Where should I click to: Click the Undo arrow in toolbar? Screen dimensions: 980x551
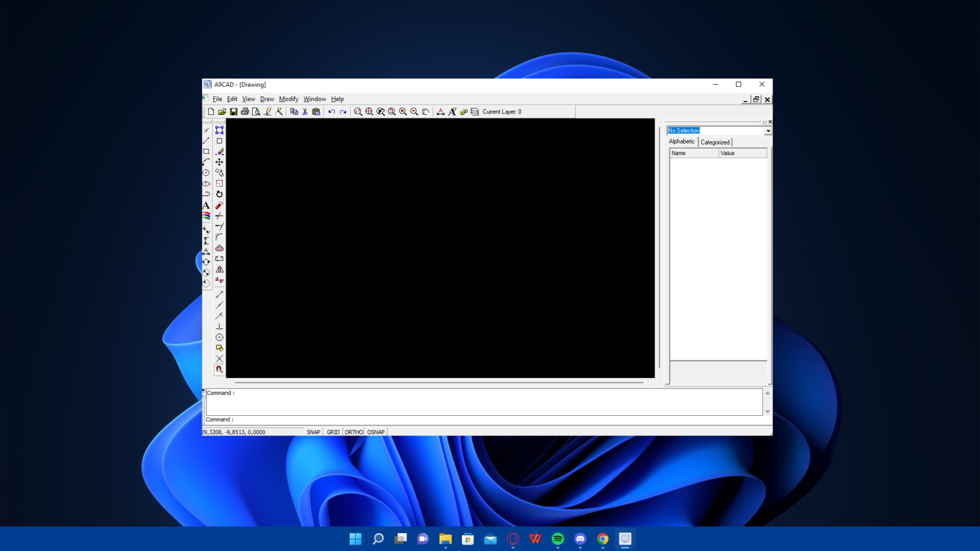[332, 112]
